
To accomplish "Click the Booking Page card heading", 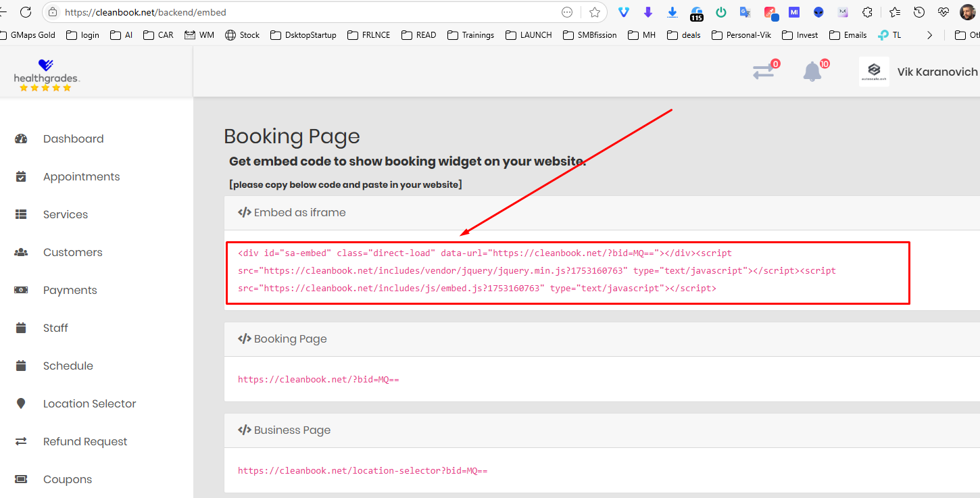I will pos(283,339).
